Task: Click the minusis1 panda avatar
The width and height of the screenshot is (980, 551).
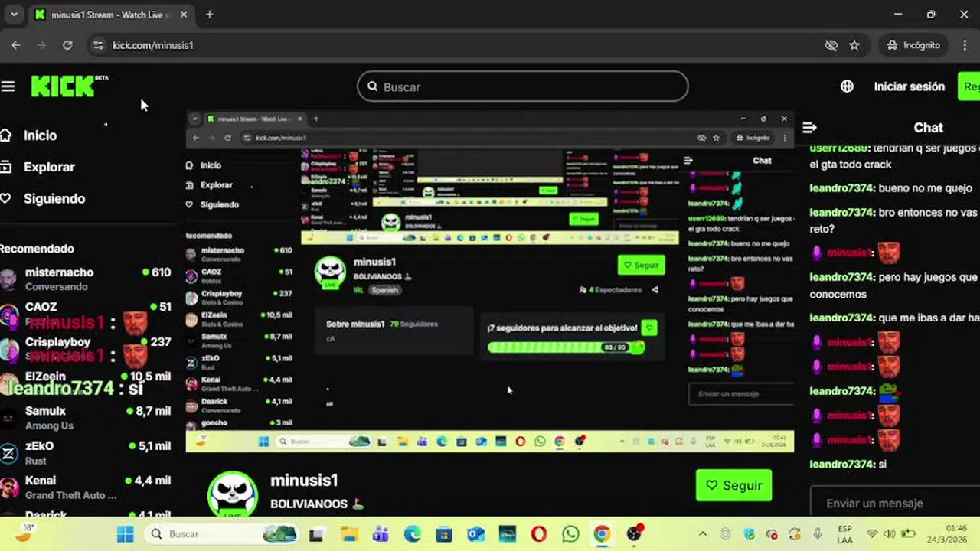Action: [x=233, y=494]
